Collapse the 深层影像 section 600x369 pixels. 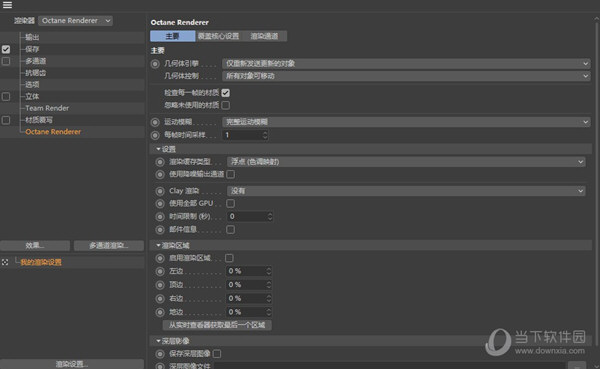[x=158, y=341]
